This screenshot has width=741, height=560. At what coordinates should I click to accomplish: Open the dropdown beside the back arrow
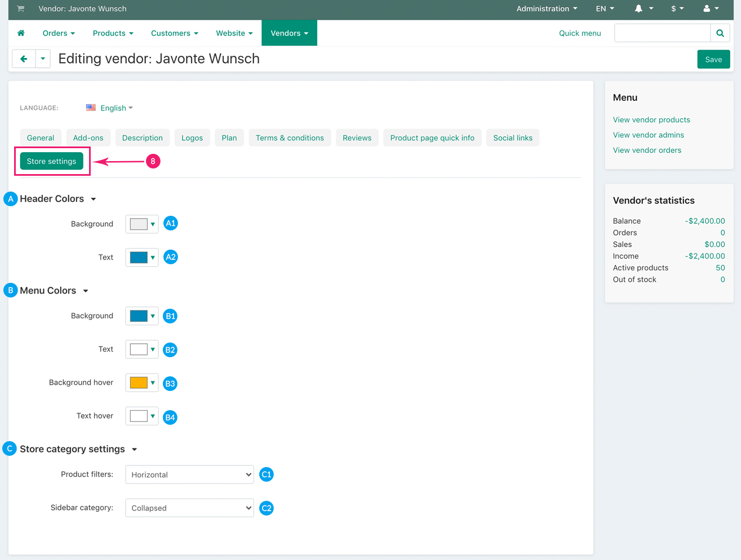pos(43,59)
